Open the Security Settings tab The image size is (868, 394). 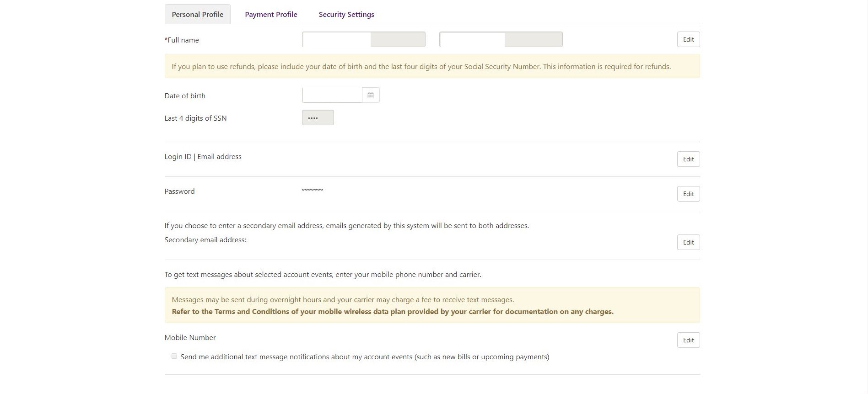point(346,15)
